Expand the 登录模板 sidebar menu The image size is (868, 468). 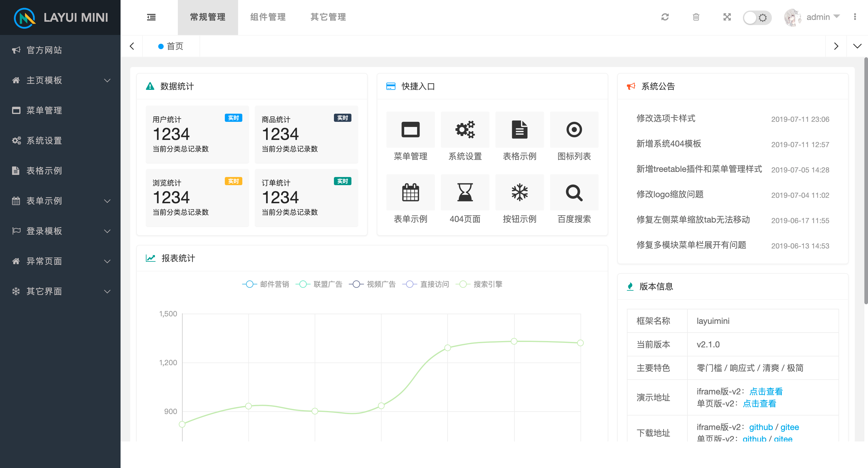(44, 231)
